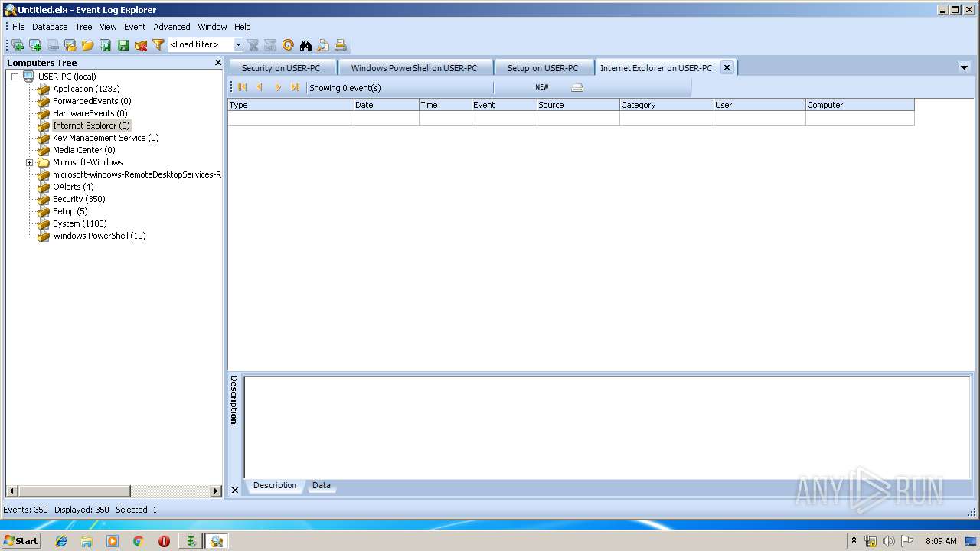
Task: Click the print preview magnifier icon
Action: (323, 45)
